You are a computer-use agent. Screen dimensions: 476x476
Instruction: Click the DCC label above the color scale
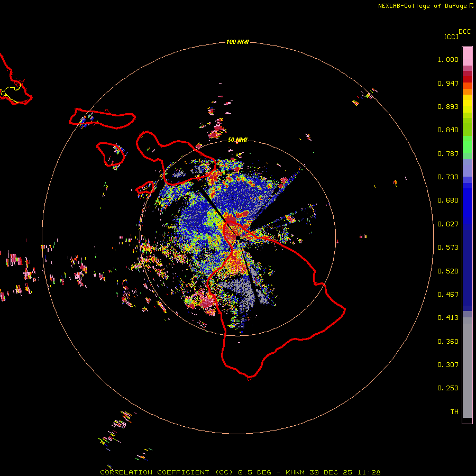pyautogui.click(x=465, y=32)
